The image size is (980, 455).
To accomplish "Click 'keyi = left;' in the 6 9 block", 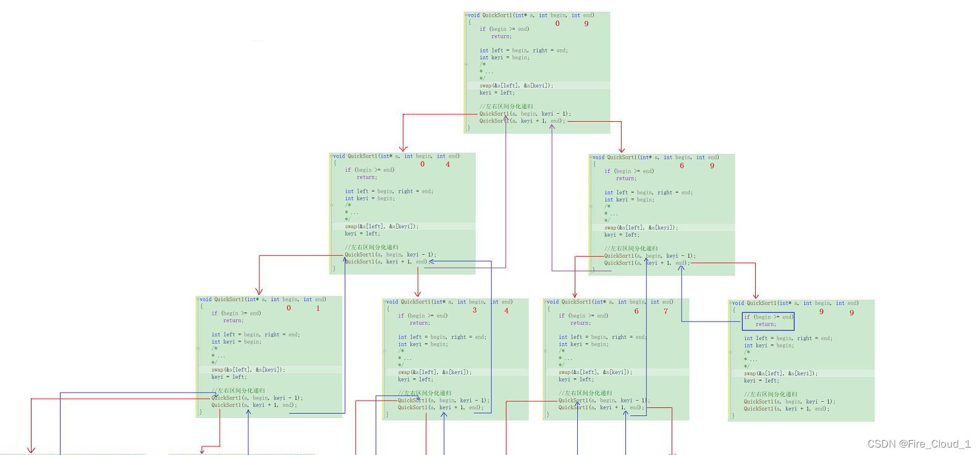I will click(622, 235).
